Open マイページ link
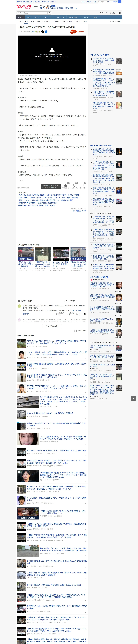 103,13
